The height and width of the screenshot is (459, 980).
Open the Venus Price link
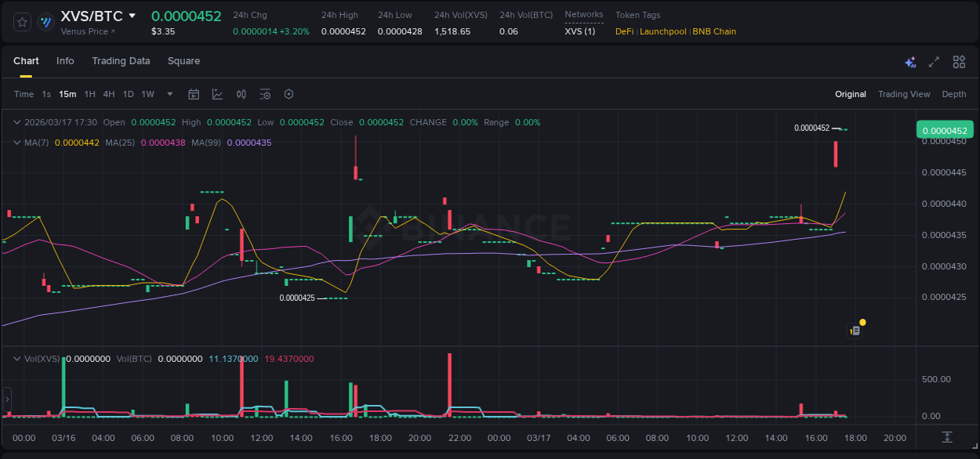[x=87, y=31]
